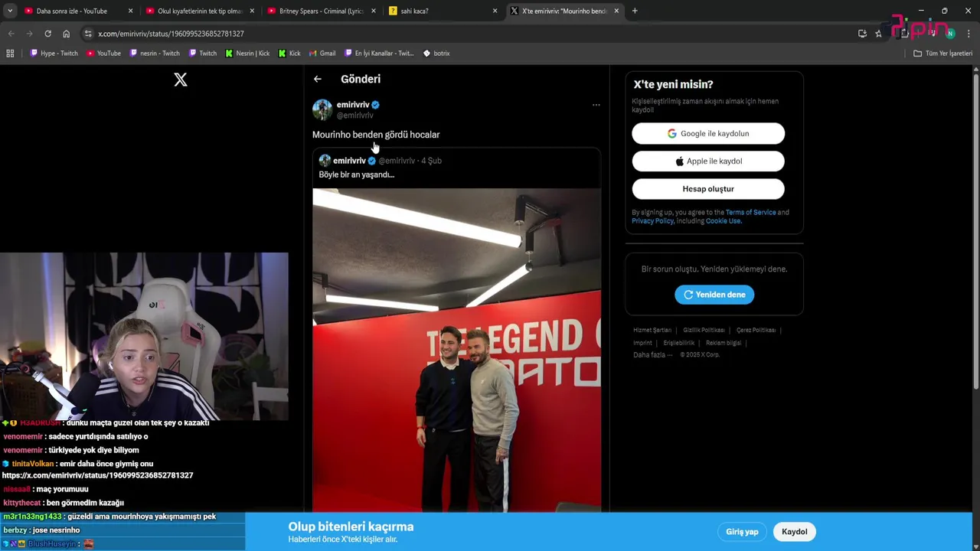Close the 'Britney Spears - Criminal' tab

[373, 11]
